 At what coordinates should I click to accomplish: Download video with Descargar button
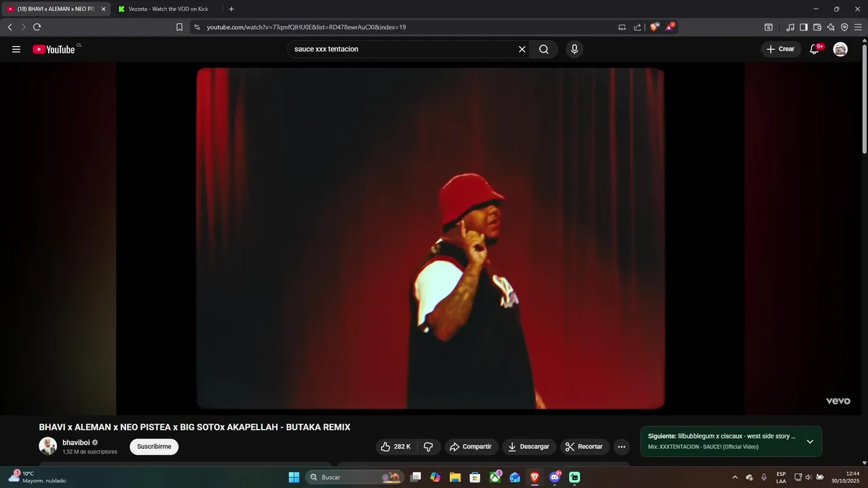point(529,447)
